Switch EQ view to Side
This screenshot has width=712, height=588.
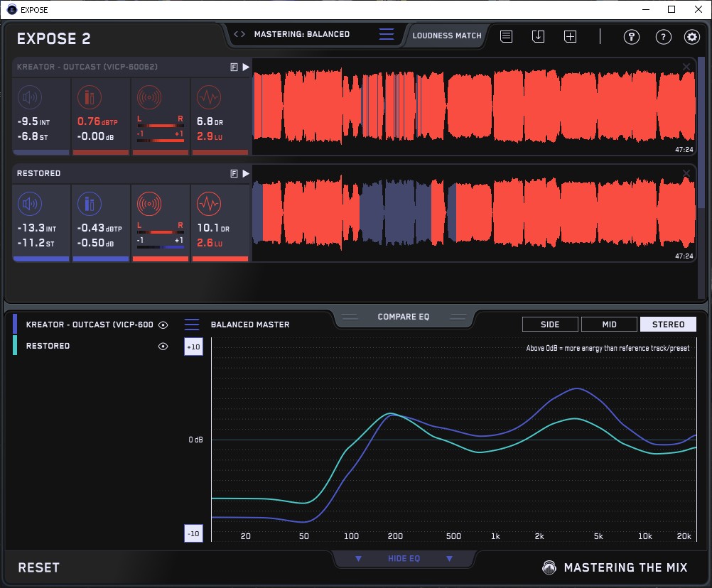click(550, 325)
